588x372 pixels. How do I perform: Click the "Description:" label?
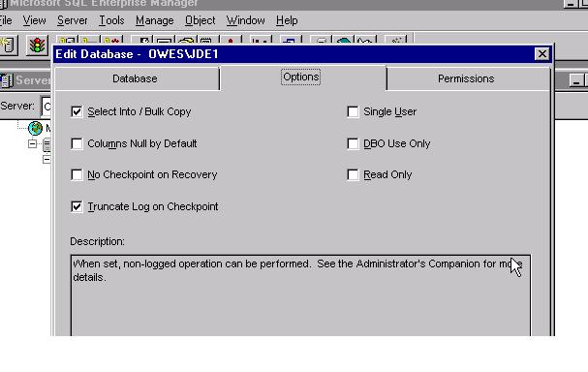[98, 241]
